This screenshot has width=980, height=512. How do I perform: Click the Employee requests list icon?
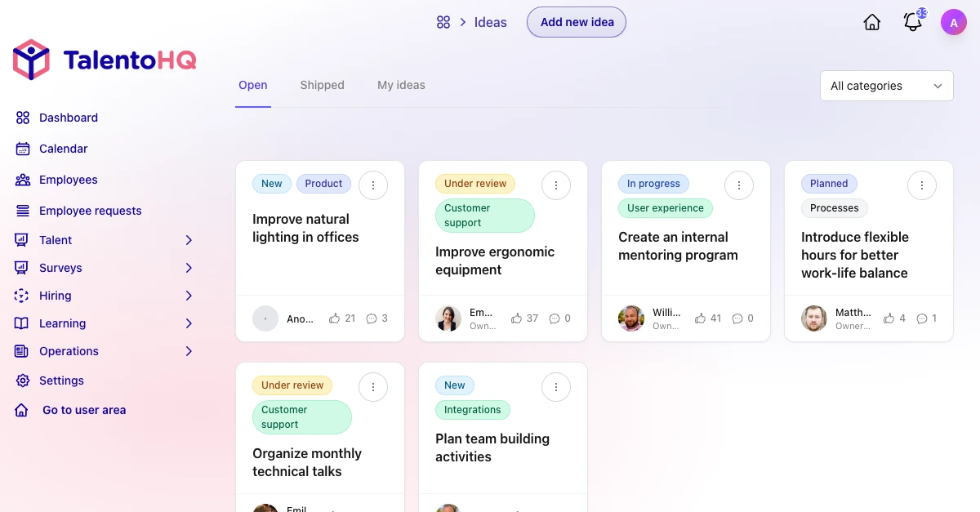tap(23, 211)
